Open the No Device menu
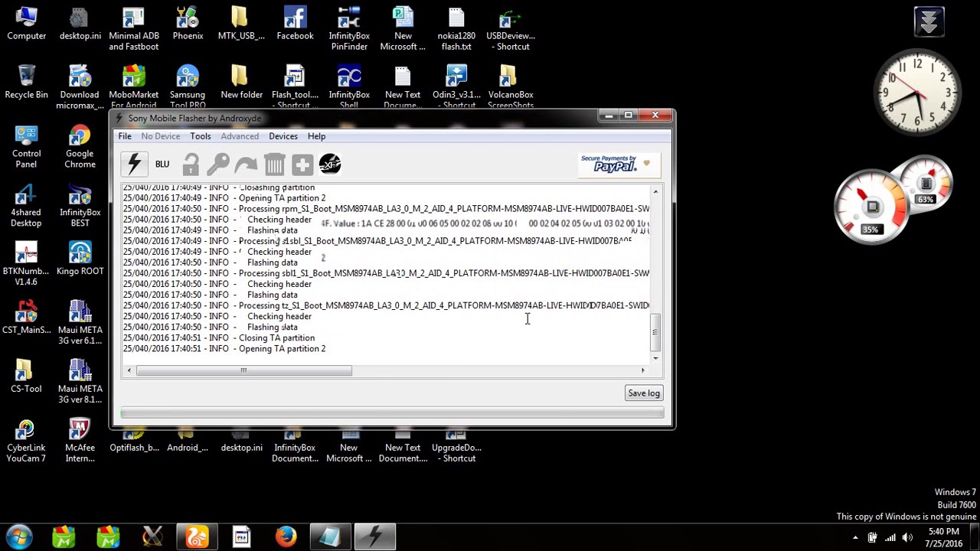Image resolution: width=980 pixels, height=551 pixels. click(x=161, y=136)
